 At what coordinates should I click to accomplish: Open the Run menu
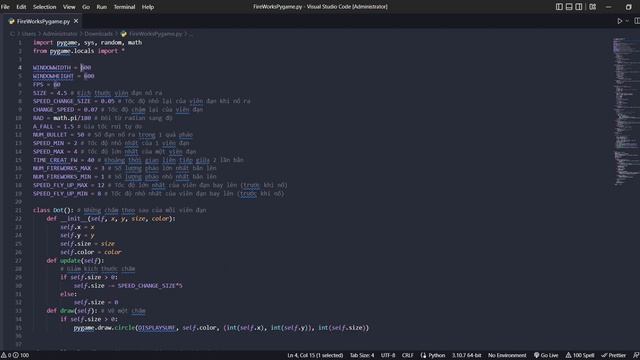(x=102, y=7)
